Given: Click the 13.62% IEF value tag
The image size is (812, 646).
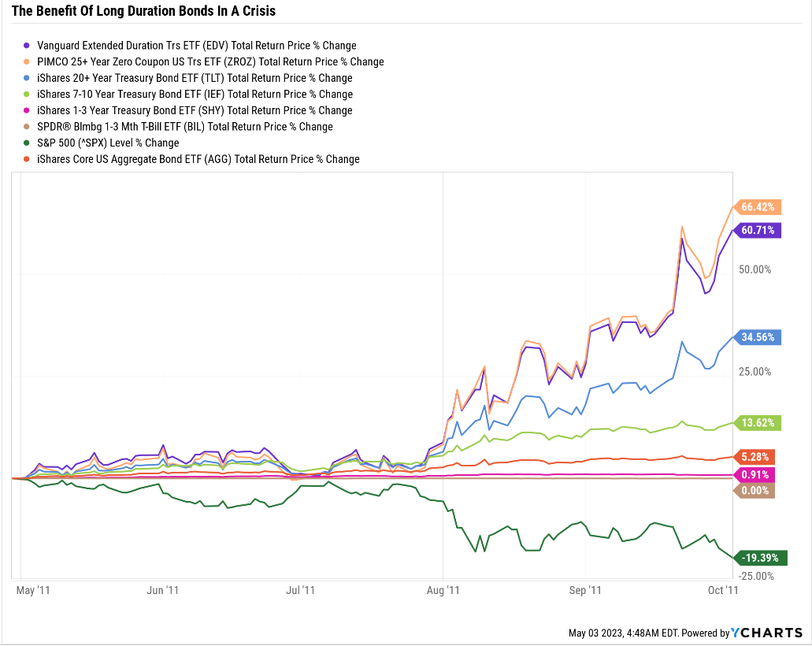Looking at the screenshot, I should click(x=758, y=423).
